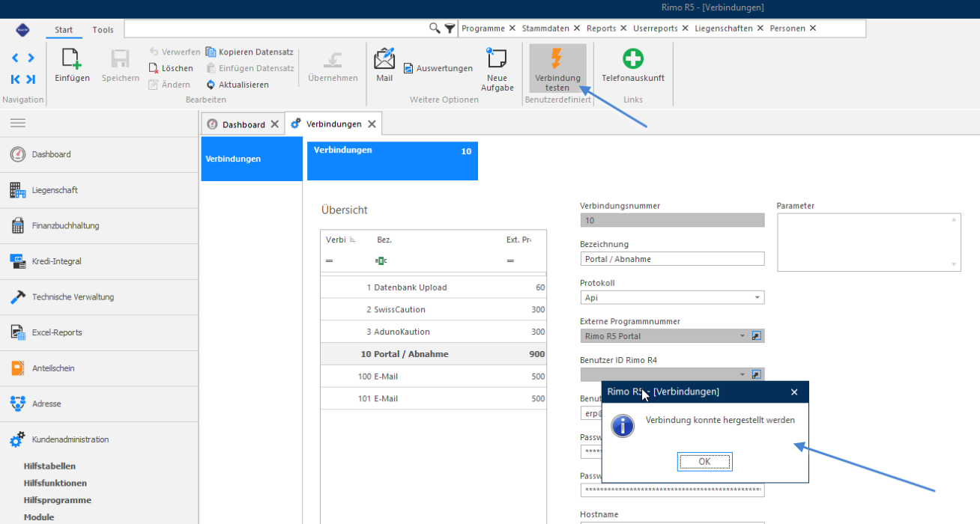Click the Mail envelope icon
Viewport: 980px width, 524px height.
coord(384,58)
